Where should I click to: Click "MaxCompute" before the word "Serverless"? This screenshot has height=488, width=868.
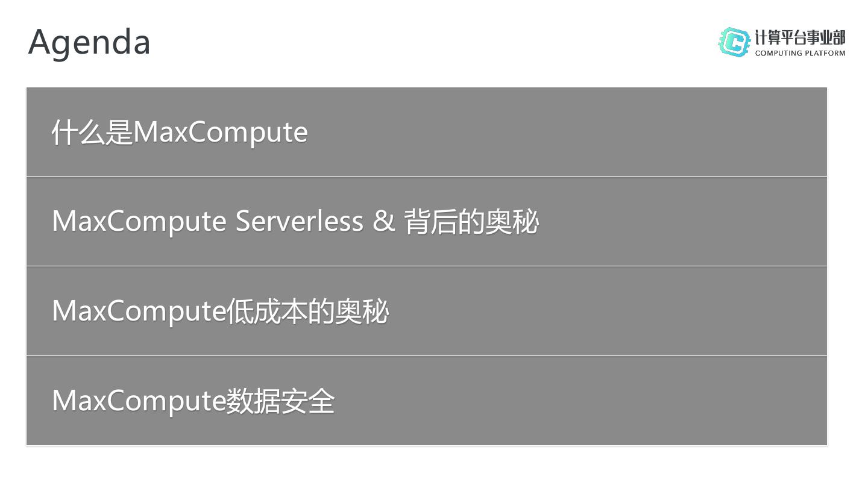(x=139, y=221)
